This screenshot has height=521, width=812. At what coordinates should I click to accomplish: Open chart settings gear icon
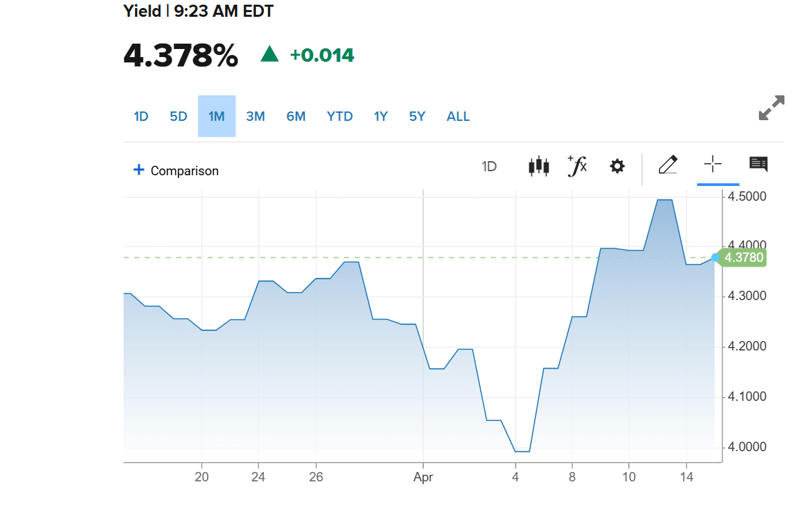(617, 166)
